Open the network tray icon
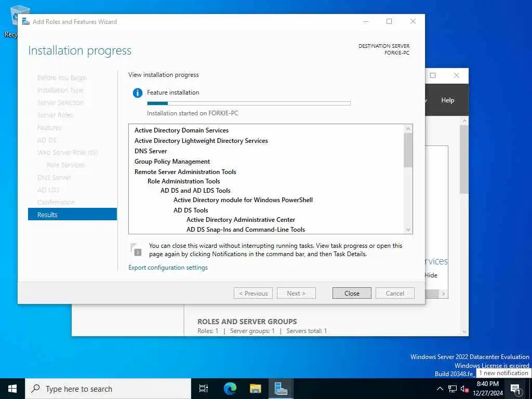The width and height of the screenshot is (532, 399). [453, 389]
